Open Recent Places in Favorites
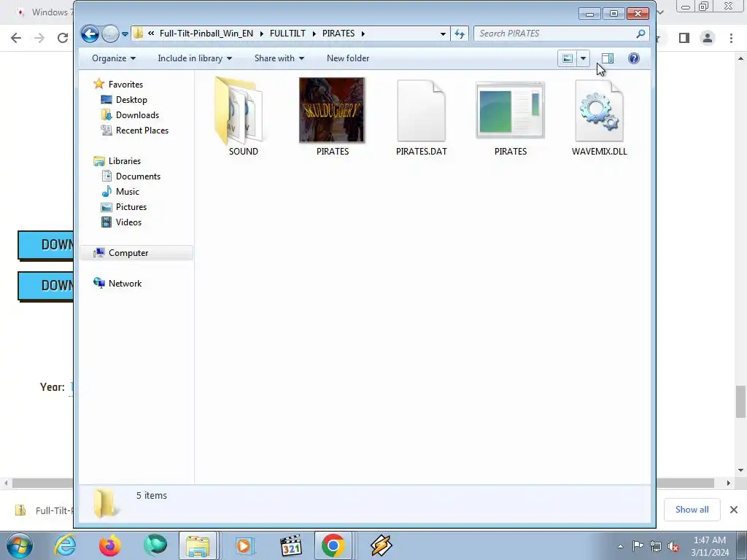Screen dimensions: 747x560 coord(142,130)
